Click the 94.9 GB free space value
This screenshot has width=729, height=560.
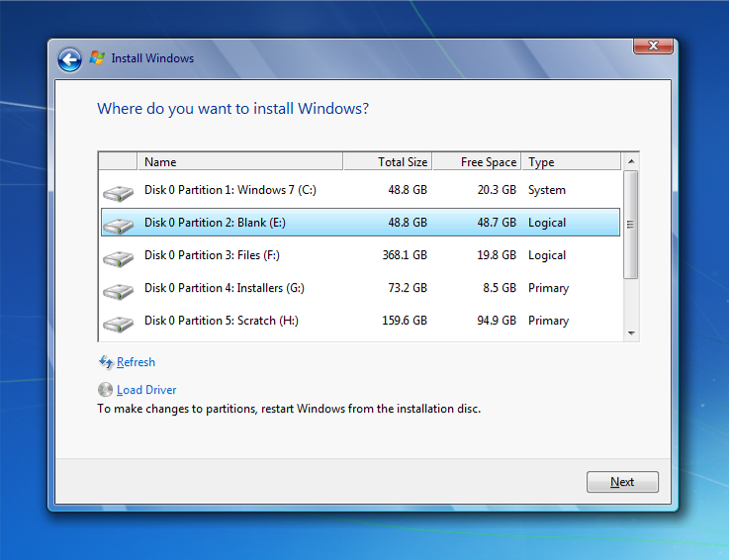[x=497, y=321]
